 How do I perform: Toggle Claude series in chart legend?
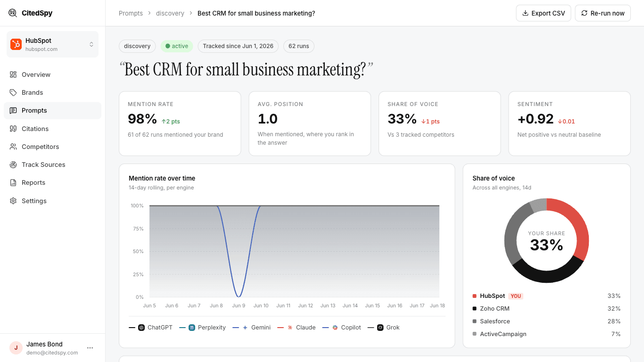297,328
